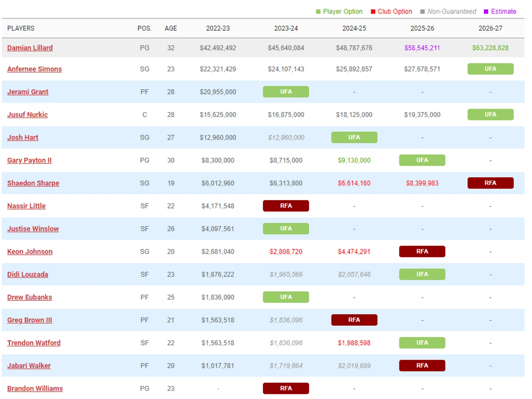The width and height of the screenshot is (532, 399).
Task: Click the green Player Option legend square
Action: (318, 12)
